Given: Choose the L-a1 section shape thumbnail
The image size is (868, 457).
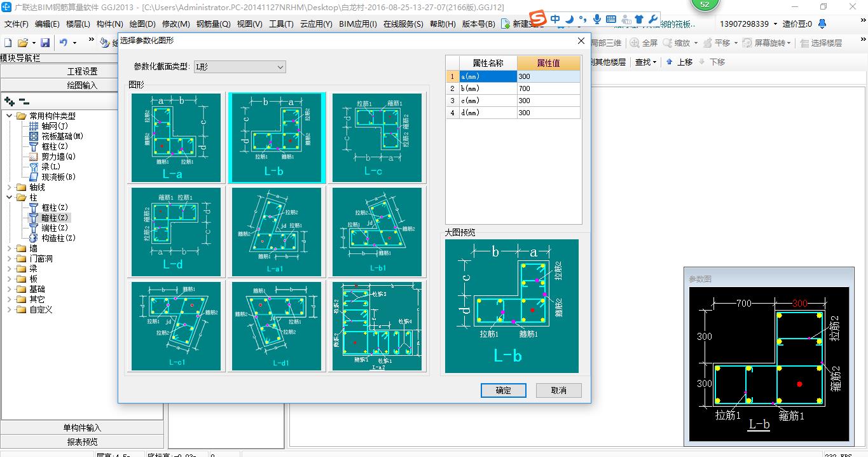Looking at the screenshot, I should pos(277,232).
